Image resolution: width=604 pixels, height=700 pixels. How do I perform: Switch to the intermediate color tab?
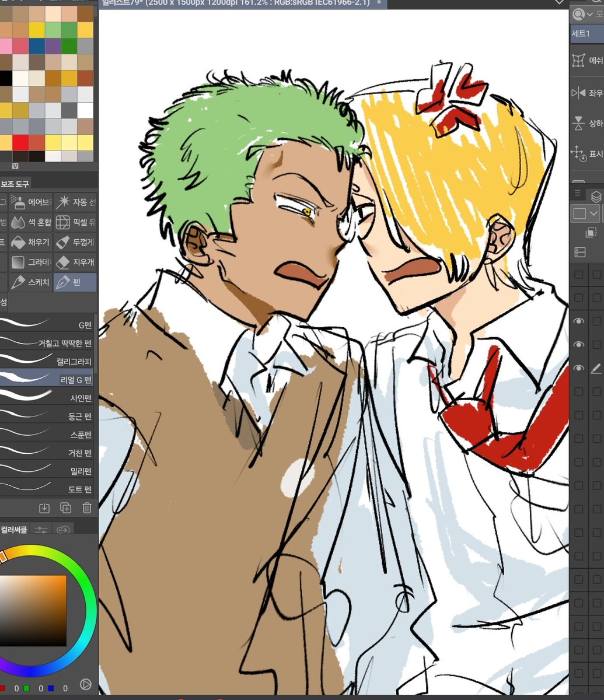[x=63, y=530]
